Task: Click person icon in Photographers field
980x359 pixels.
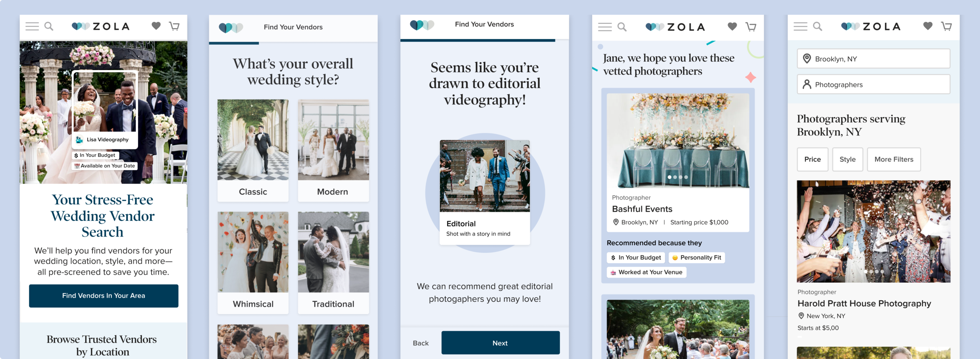Action: coord(807,84)
